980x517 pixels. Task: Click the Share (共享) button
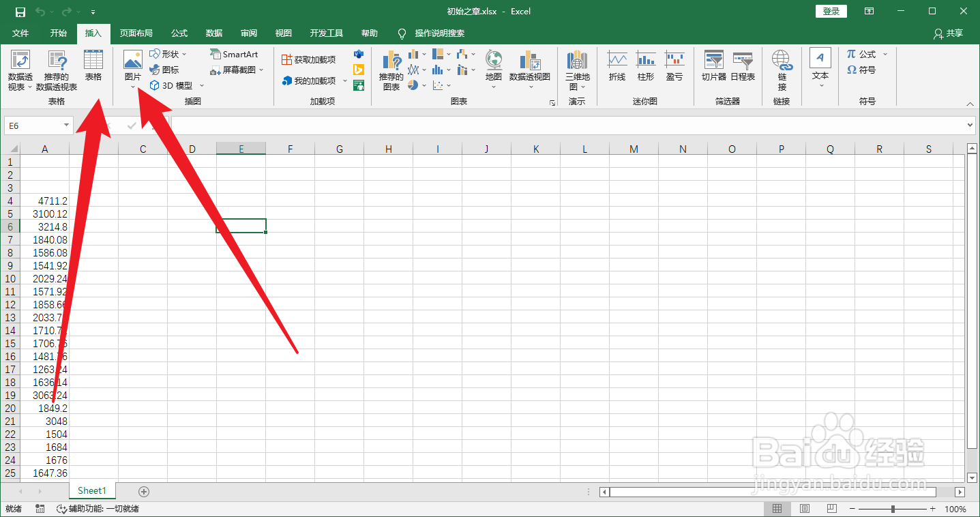949,33
